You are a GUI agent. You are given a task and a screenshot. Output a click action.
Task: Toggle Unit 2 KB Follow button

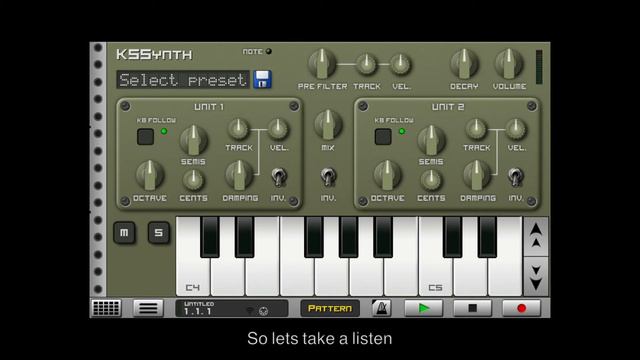tap(383, 136)
